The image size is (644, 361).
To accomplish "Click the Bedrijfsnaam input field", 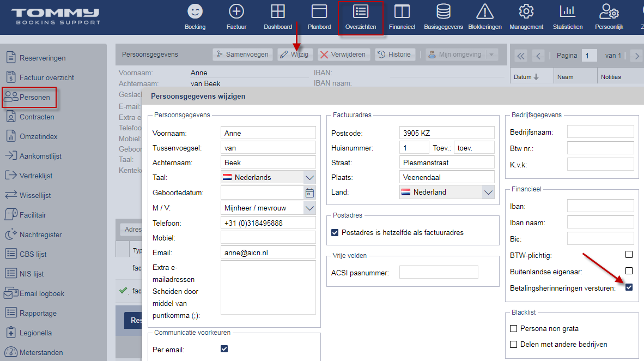I will [600, 132].
